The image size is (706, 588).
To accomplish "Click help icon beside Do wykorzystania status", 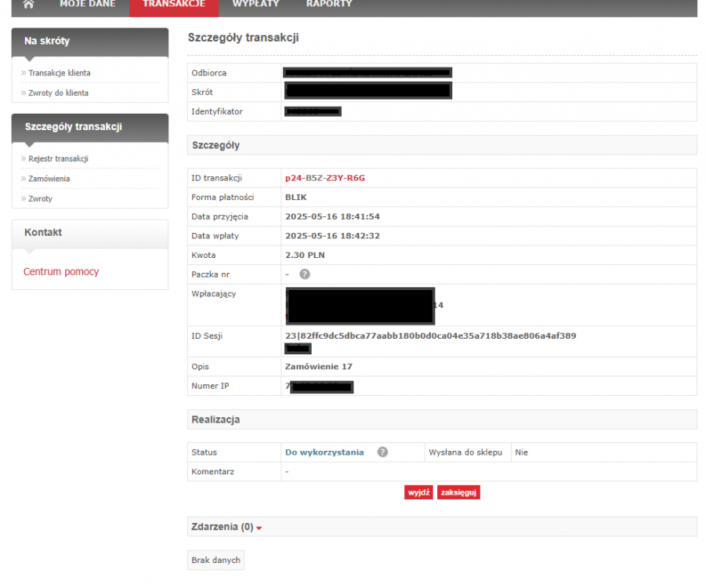I will pos(382,452).
